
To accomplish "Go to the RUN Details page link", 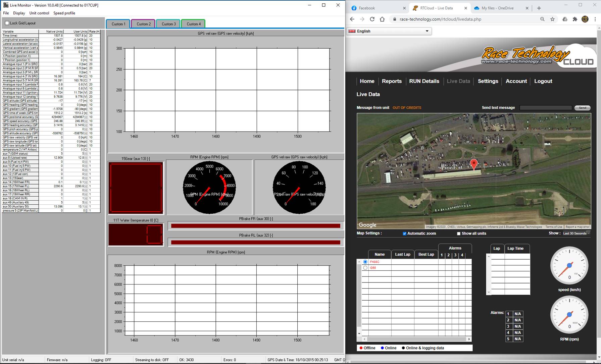I will pyautogui.click(x=424, y=81).
